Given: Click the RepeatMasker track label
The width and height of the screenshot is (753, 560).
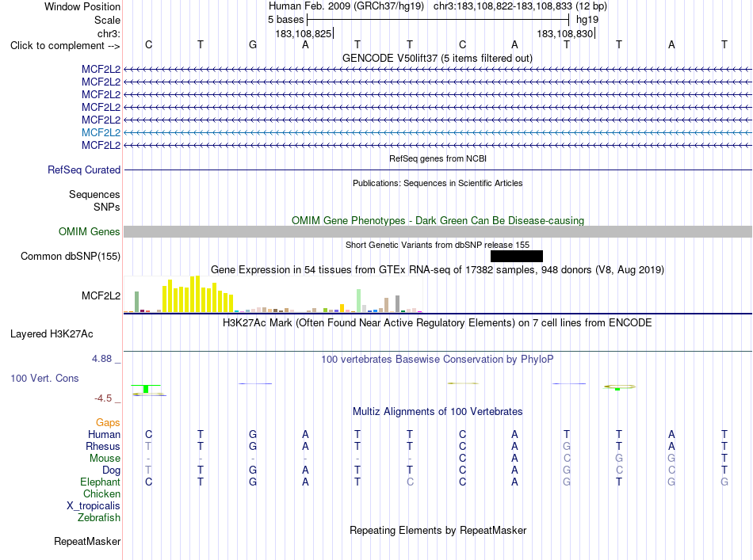Looking at the screenshot, I should (87, 541).
